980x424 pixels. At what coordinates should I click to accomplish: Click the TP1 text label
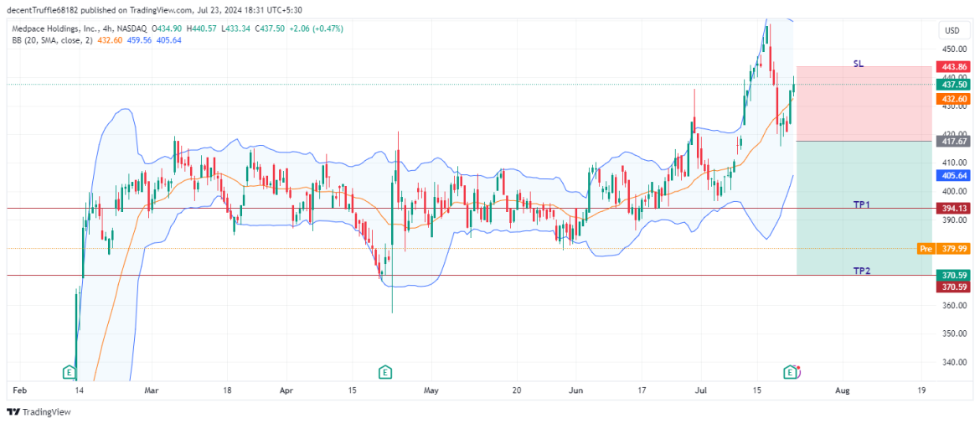coord(862,204)
